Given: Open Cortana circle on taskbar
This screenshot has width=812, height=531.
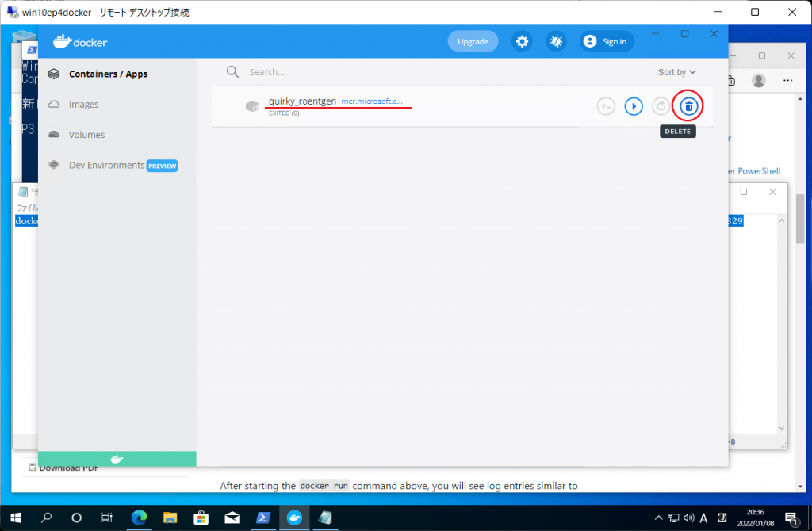Looking at the screenshot, I should [77, 518].
